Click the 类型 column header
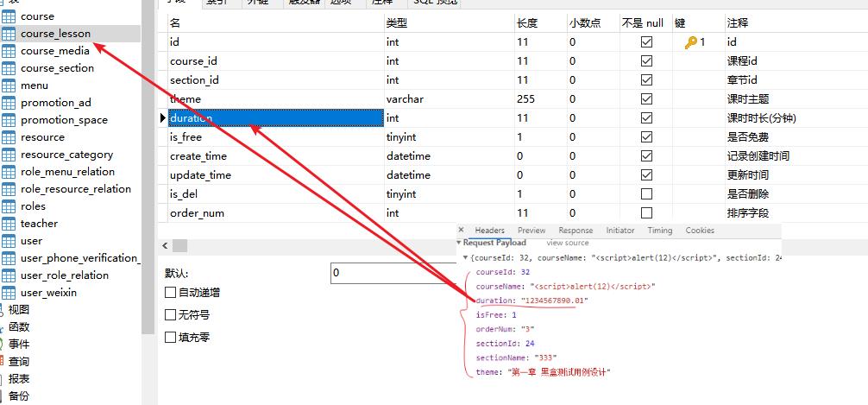This screenshot has width=868, height=405. 449,22
